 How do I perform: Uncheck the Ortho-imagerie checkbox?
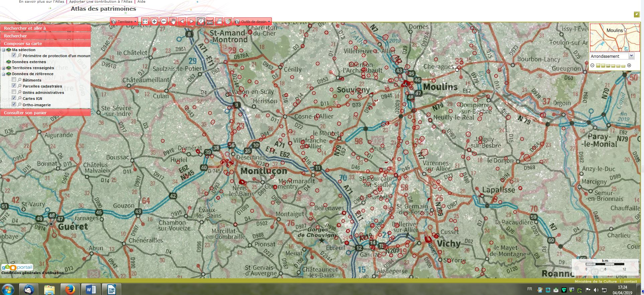tap(14, 104)
